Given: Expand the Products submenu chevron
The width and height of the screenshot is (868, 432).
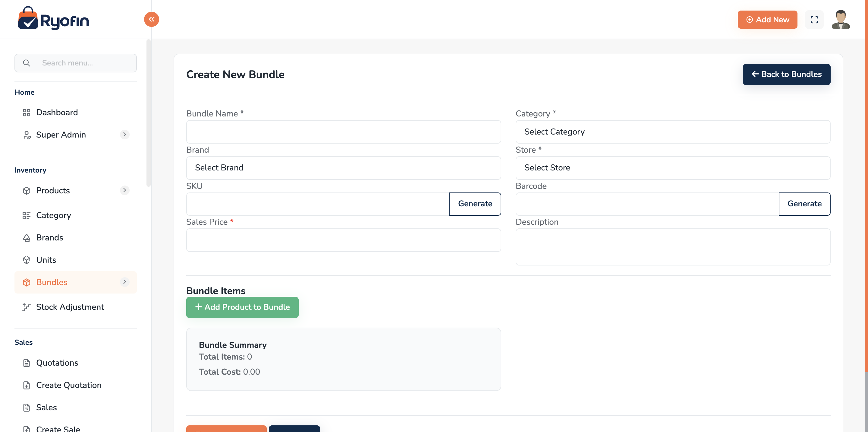Looking at the screenshot, I should click(125, 190).
